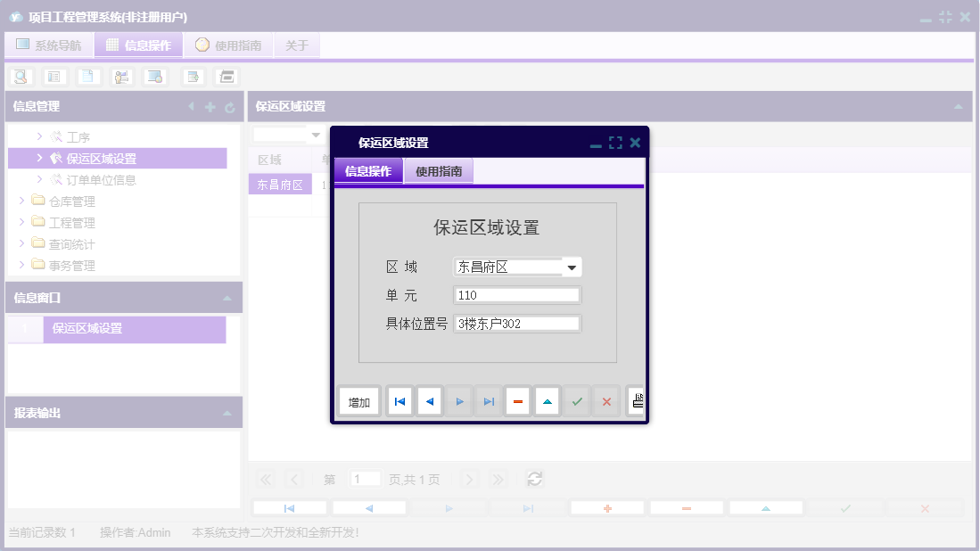
Task: Click the green check confirm icon in the dialog
Action: 576,400
